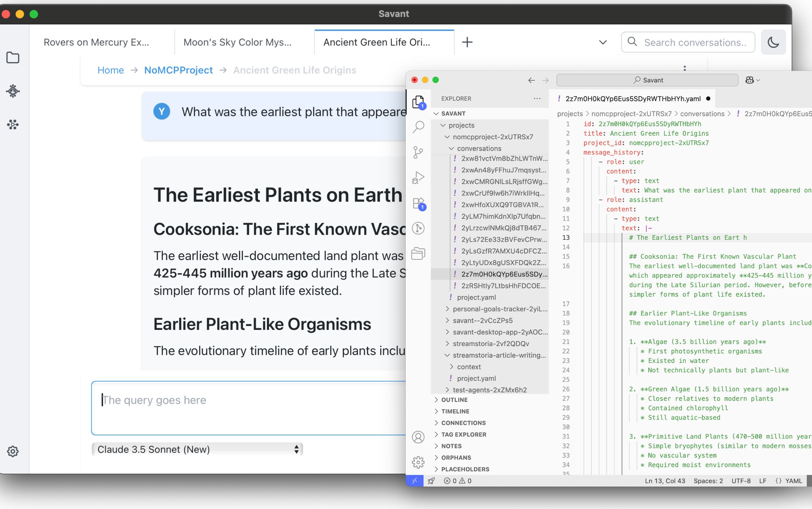Open Run and Debug view

[x=418, y=178]
